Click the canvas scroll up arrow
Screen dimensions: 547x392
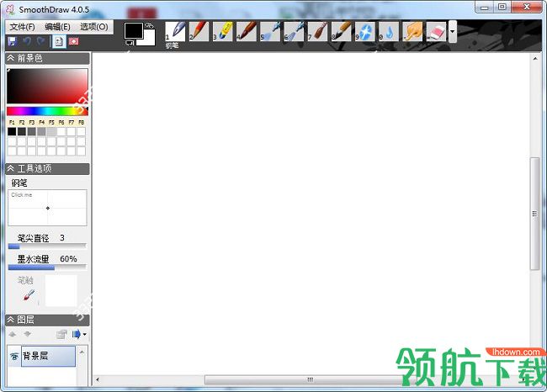pos(534,59)
